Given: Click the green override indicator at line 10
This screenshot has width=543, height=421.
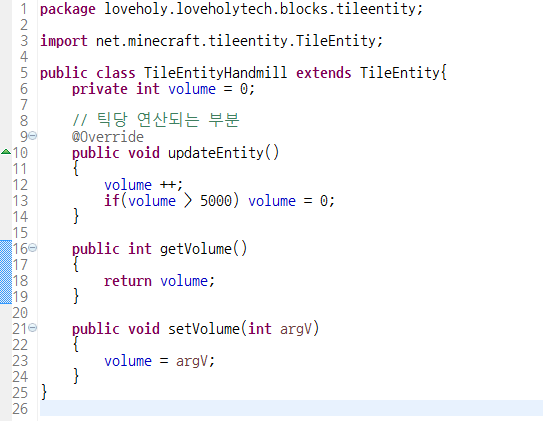Looking at the screenshot, I should (6, 152).
